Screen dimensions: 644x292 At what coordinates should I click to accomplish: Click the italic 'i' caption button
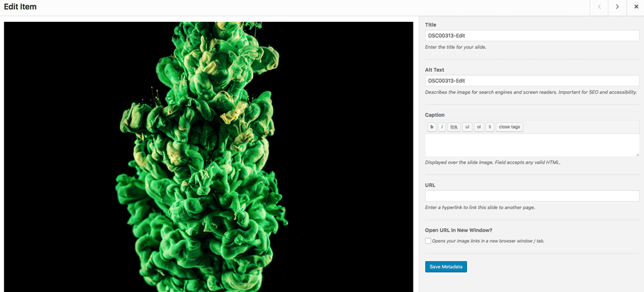click(442, 127)
